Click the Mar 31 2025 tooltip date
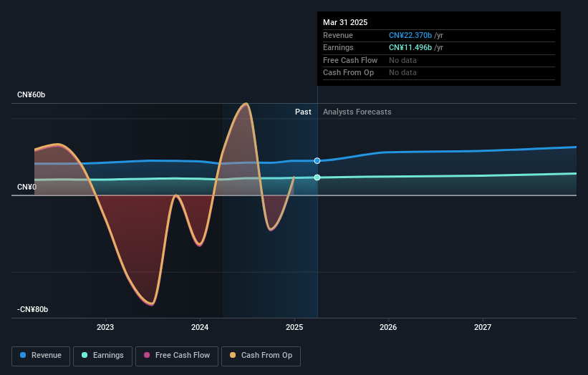The height and width of the screenshot is (375, 588). 345,22
